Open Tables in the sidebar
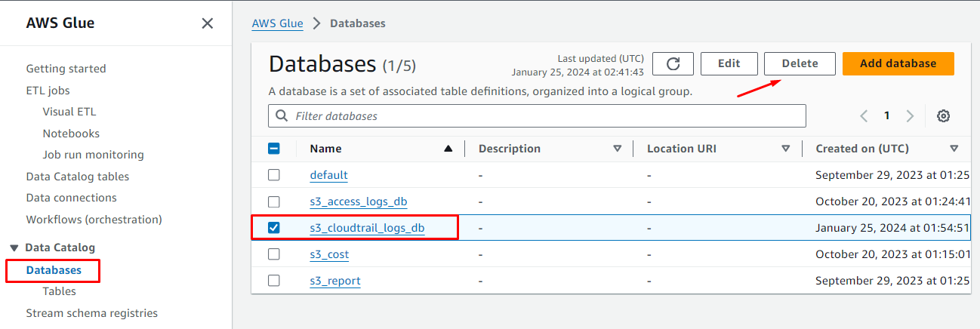980x329 pixels. coord(59,291)
